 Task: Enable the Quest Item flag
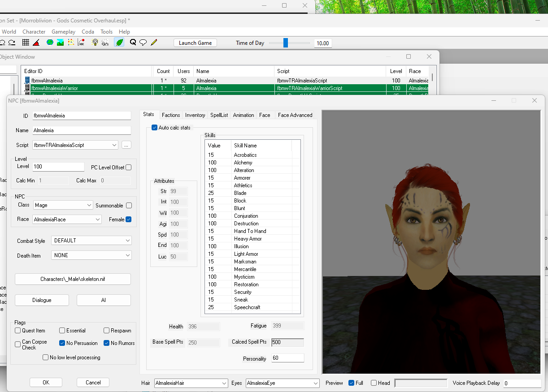[x=18, y=331]
